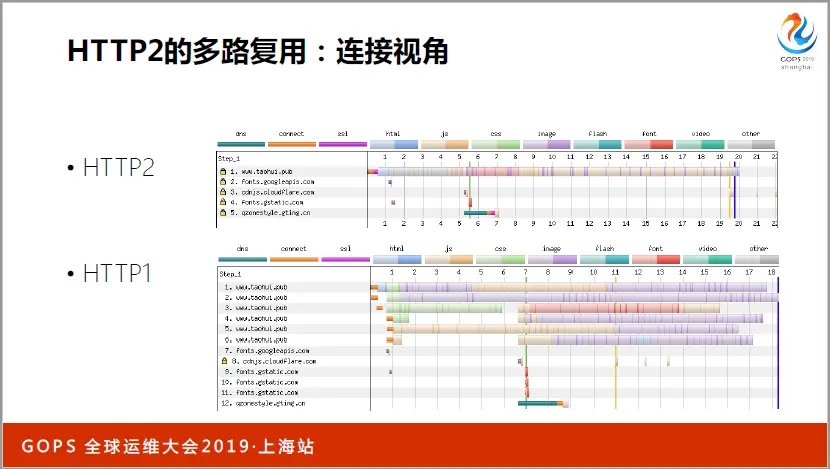Pick video color bar in HTTP1 legend
This screenshot has height=469, width=830.
tap(707, 259)
